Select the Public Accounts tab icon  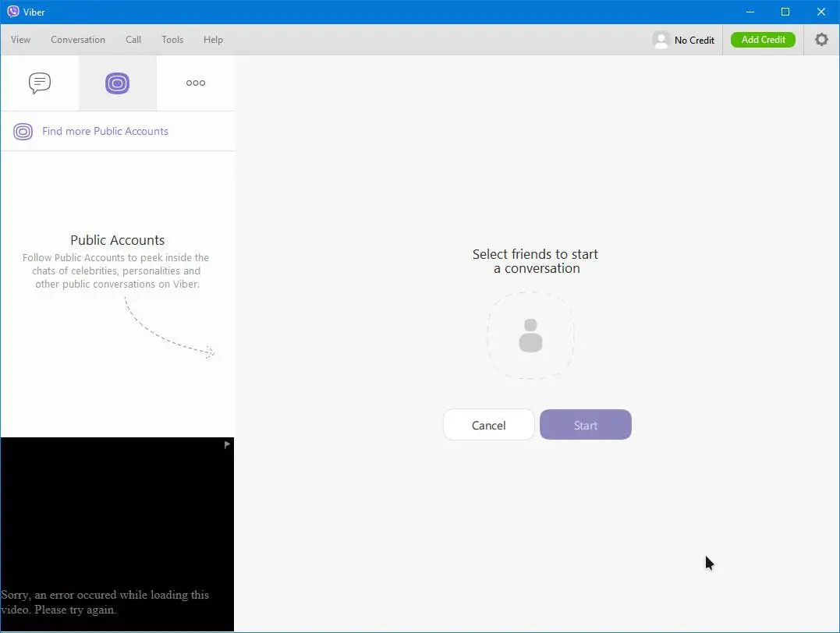click(117, 83)
